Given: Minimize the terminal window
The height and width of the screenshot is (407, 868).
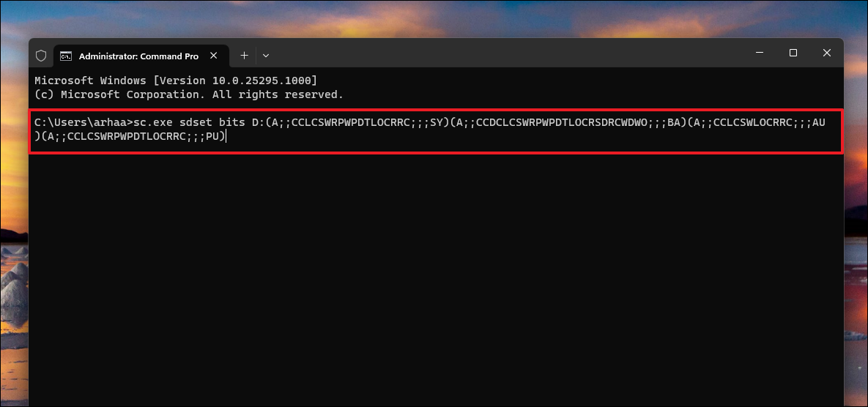Looking at the screenshot, I should (x=760, y=53).
